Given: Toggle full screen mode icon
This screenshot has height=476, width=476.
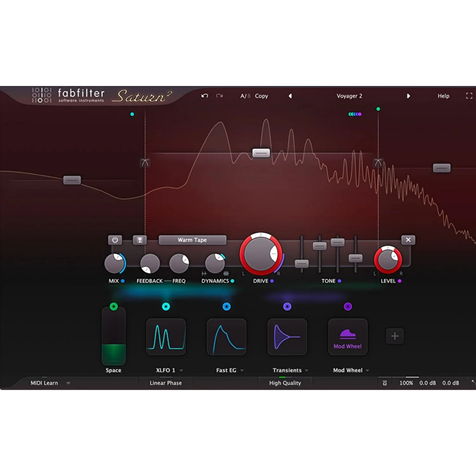Looking at the screenshot, I should 469,96.
